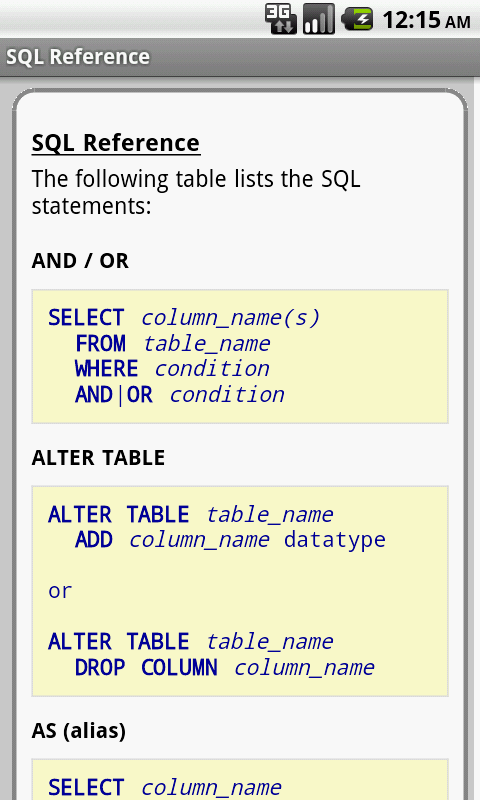Tap the AND|OR condition code line
Viewport: 480px width, 800px height.
tap(180, 394)
